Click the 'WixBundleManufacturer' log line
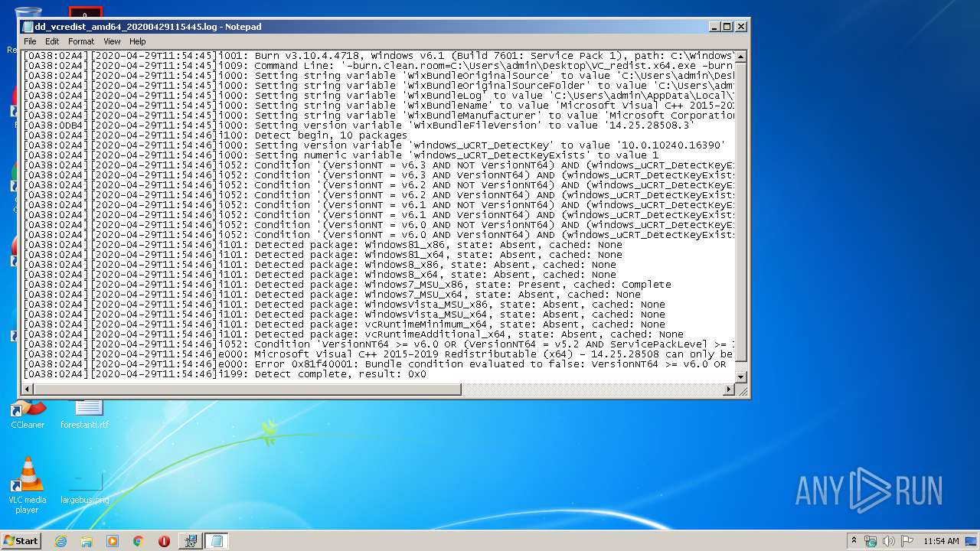Image resolution: width=980 pixels, height=551 pixels. click(x=378, y=116)
